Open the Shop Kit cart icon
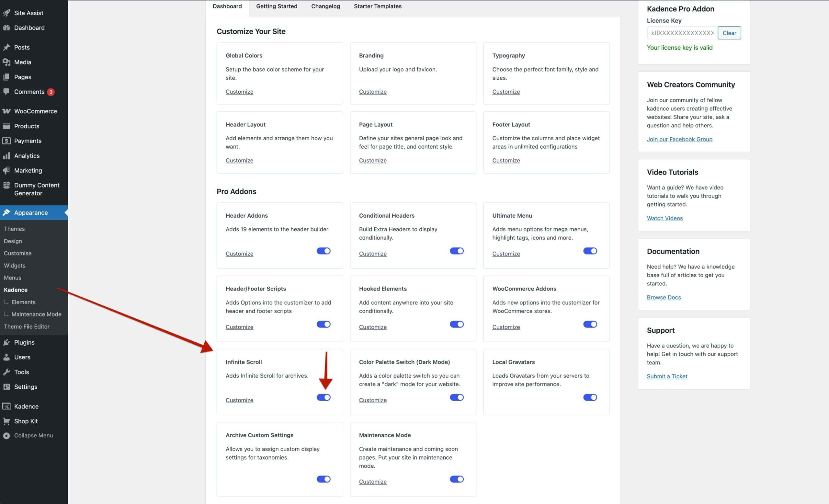 click(7, 421)
